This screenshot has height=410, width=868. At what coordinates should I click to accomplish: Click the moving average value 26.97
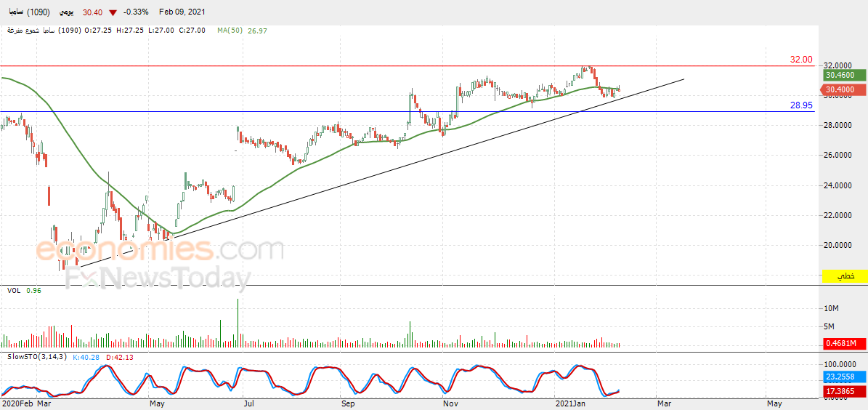(x=256, y=31)
